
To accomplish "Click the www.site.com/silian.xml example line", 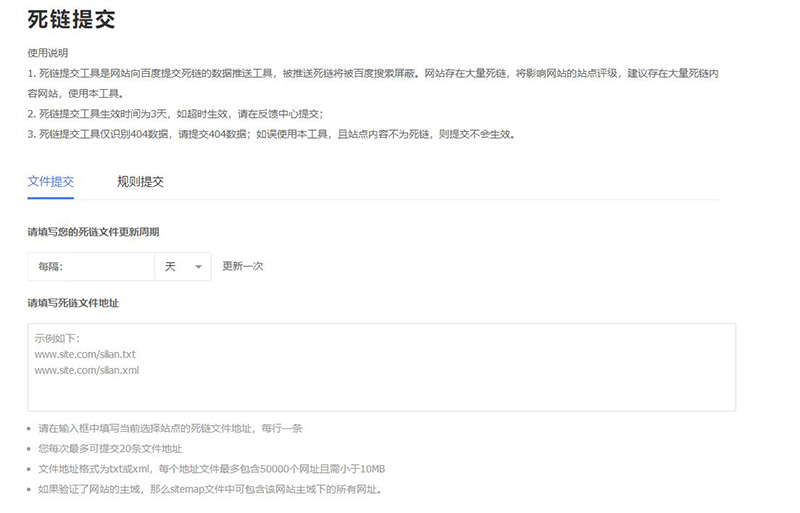I will 86,370.
